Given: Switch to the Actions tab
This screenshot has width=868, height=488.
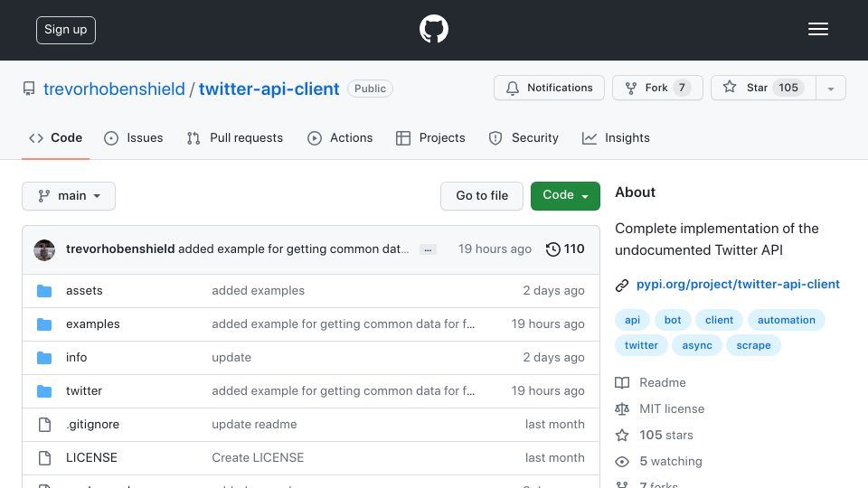Looking at the screenshot, I should click(x=340, y=137).
